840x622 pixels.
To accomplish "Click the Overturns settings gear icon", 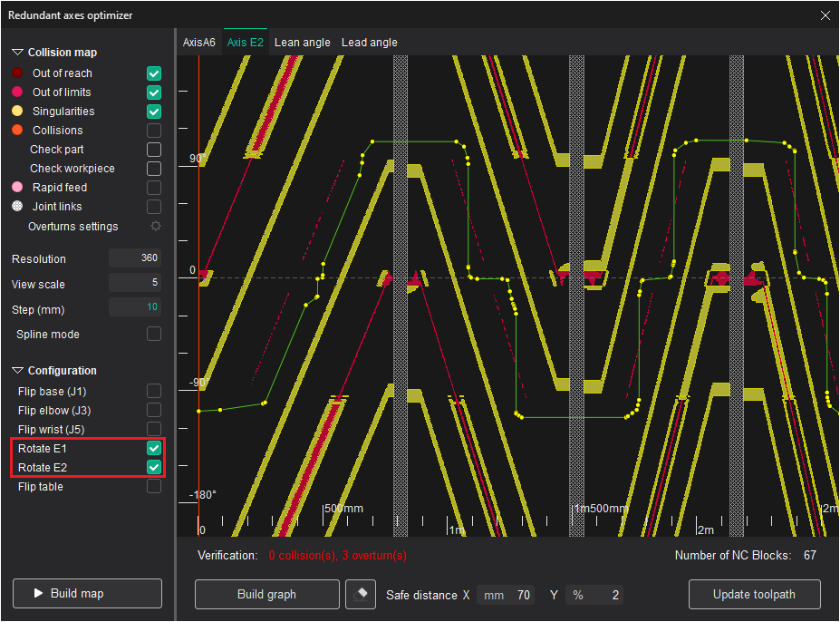I will pyautogui.click(x=155, y=226).
